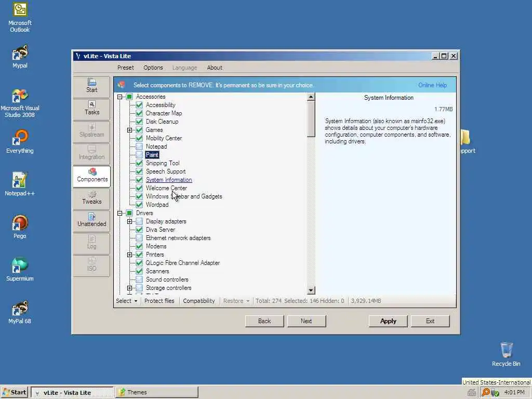The height and width of the screenshot is (399, 532).
Task: Select the Recycle Bin icon
Action: tap(506, 354)
